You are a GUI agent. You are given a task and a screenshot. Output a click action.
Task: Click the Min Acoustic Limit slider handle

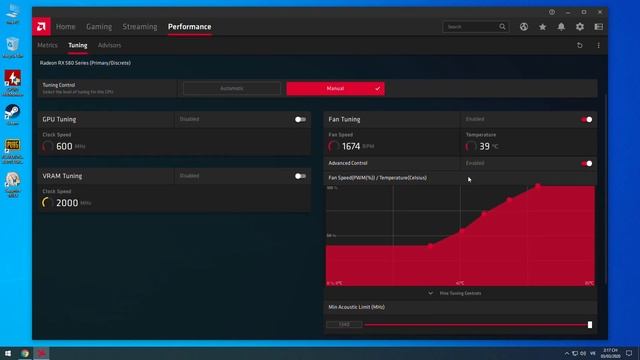(590, 324)
